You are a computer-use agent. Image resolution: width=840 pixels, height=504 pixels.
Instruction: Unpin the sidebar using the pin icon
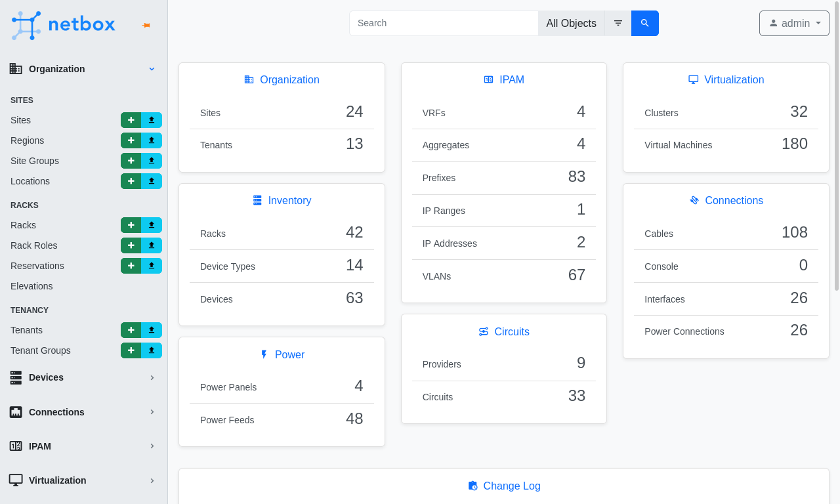[146, 25]
